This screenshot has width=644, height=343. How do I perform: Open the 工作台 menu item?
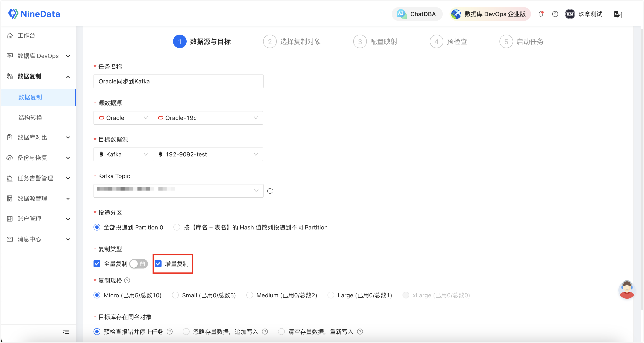pyautogui.click(x=38, y=35)
